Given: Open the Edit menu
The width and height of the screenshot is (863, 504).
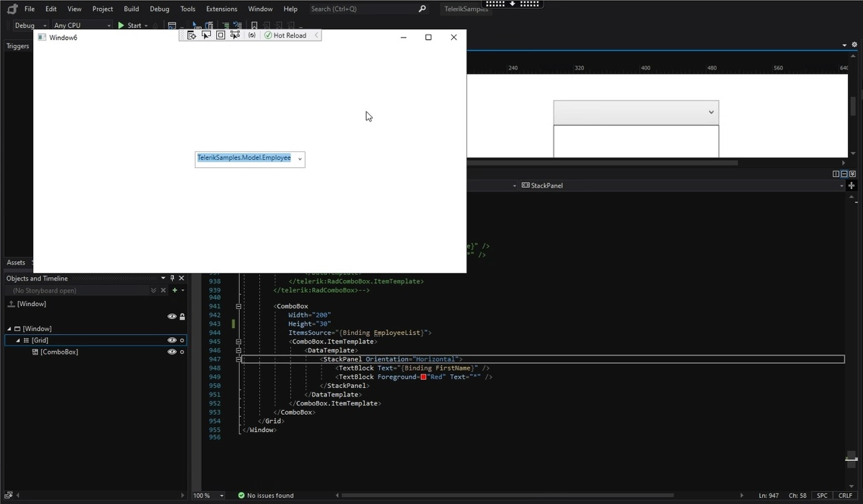Looking at the screenshot, I should (x=51, y=9).
